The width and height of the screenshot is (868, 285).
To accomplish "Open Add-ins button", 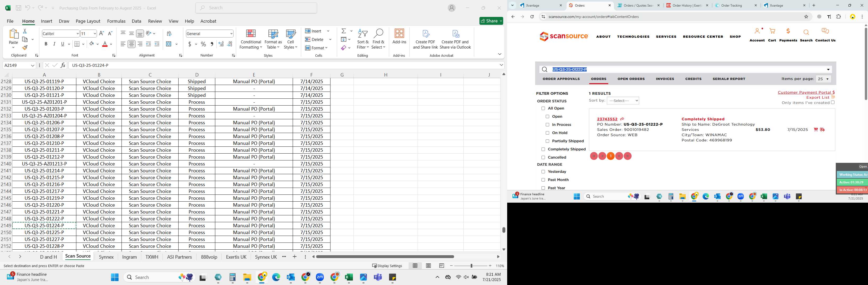I will coord(399,36).
